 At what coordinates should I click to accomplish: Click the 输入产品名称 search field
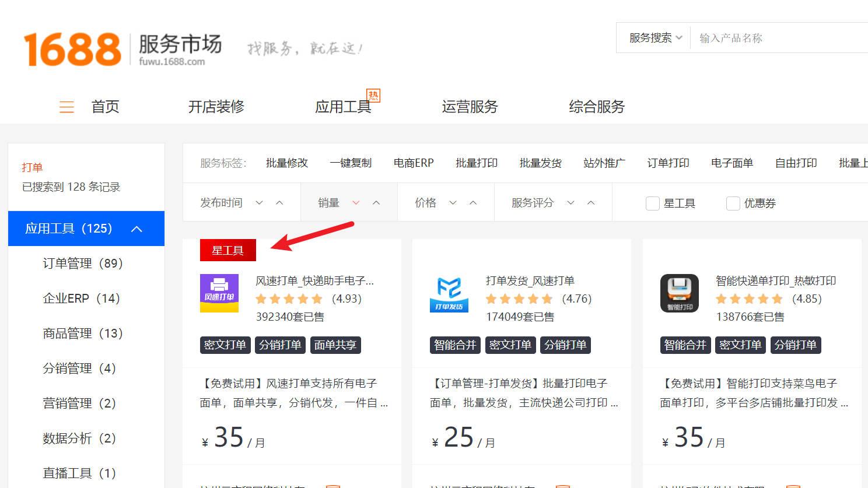tap(779, 38)
